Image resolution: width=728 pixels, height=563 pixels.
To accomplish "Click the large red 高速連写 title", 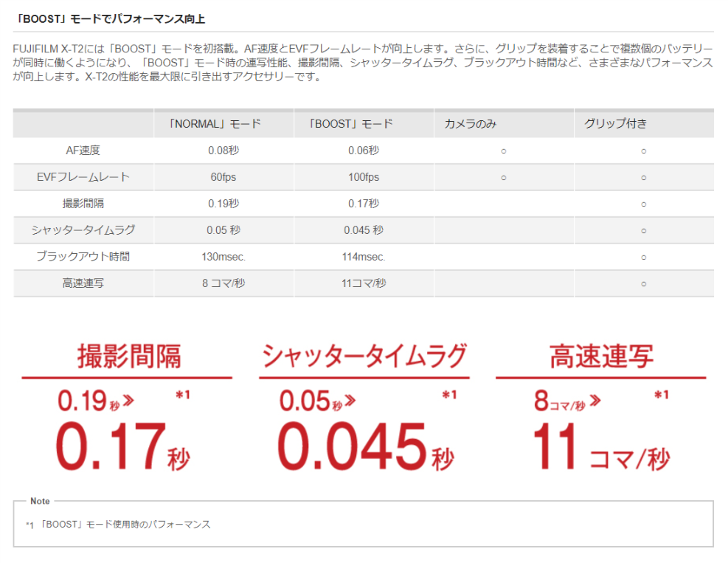I will [602, 356].
